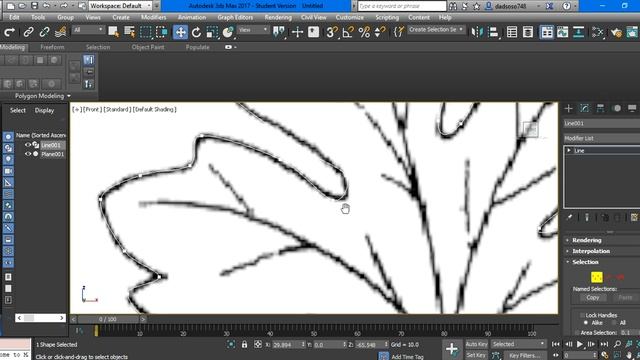
Task: Toggle the Selection Lock padlock
Action: (x=244, y=344)
